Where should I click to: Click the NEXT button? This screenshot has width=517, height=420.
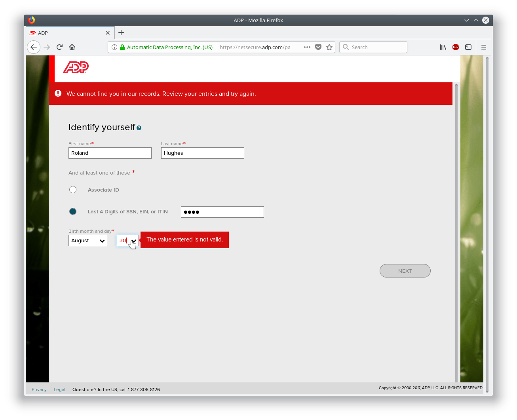tap(405, 270)
